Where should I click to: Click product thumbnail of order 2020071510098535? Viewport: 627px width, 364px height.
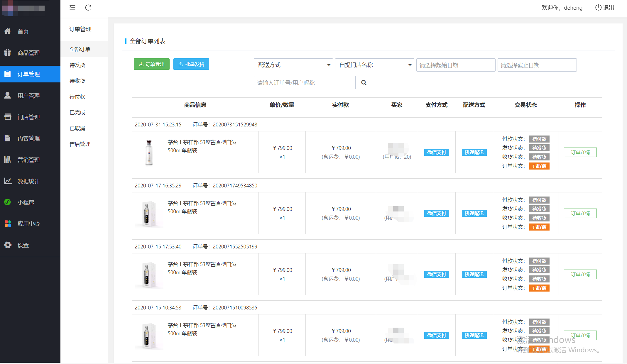click(149, 335)
